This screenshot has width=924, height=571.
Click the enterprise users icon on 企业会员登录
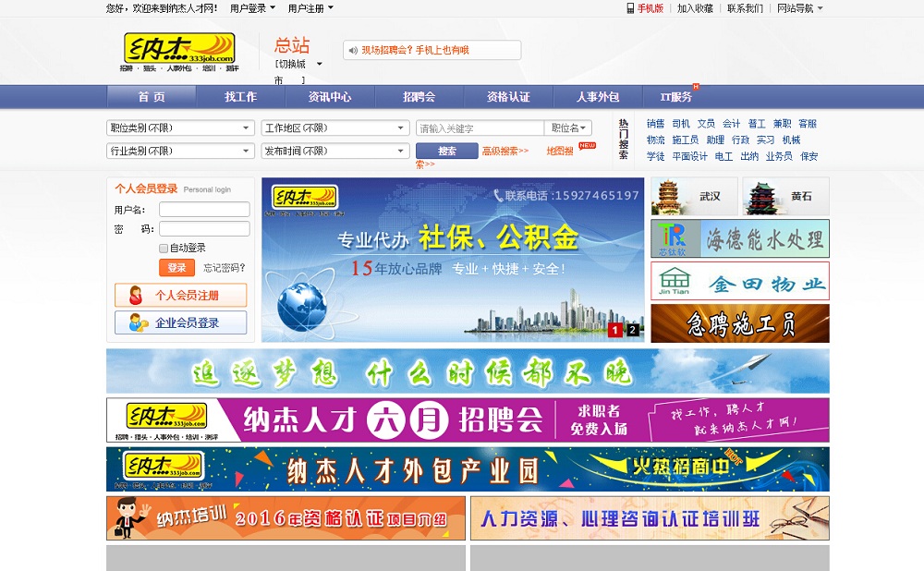(x=139, y=322)
